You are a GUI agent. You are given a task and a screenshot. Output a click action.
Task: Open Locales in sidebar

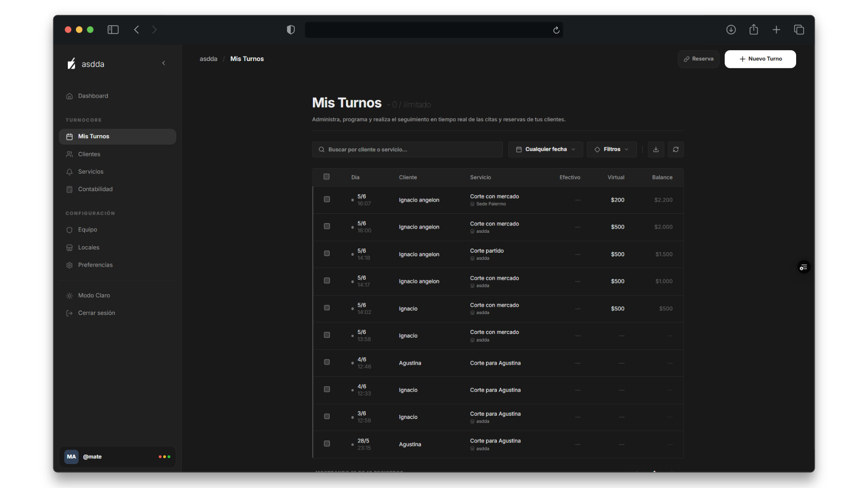[118, 248]
